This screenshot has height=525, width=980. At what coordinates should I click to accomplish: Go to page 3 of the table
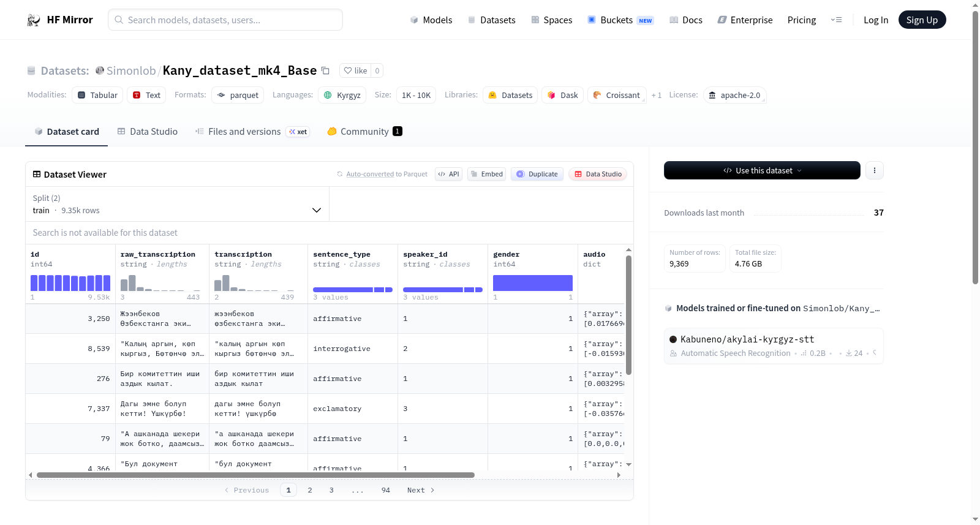tap(331, 490)
